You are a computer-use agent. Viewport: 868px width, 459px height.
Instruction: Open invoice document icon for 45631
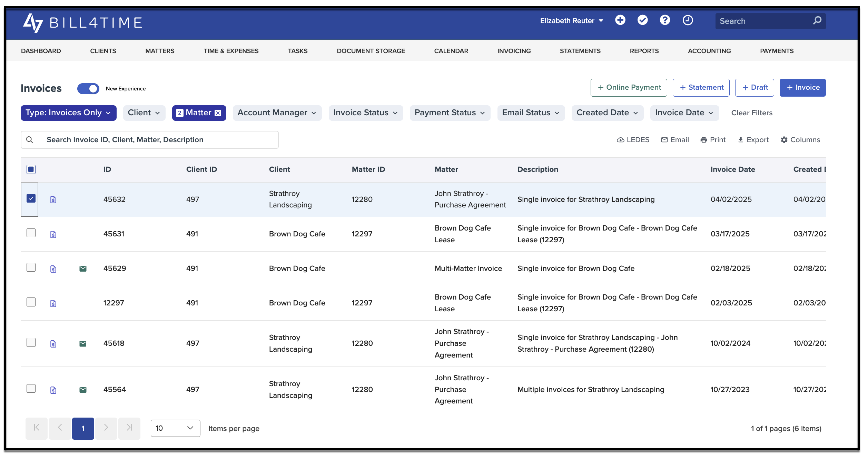tap(53, 234)
